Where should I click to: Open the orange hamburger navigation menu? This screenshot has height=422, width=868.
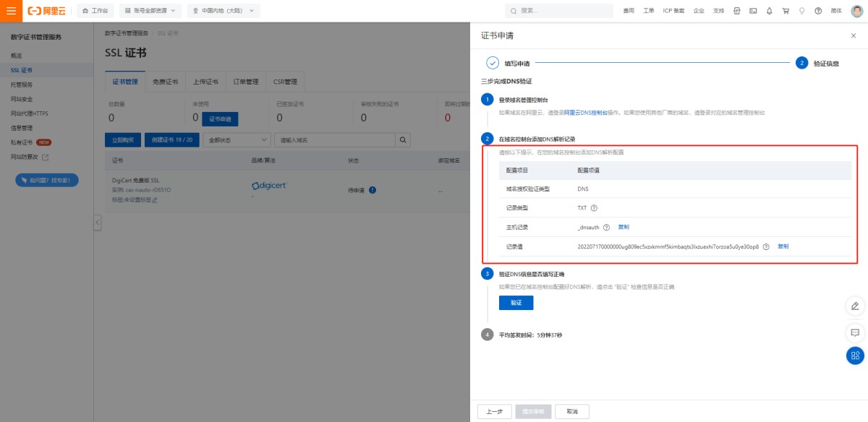(x=11, y=11)
